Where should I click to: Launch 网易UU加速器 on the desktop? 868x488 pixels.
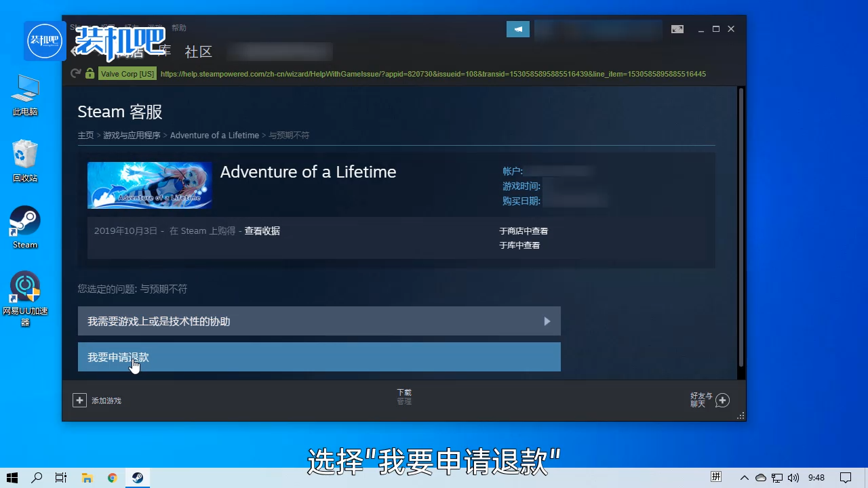(24, 286)
